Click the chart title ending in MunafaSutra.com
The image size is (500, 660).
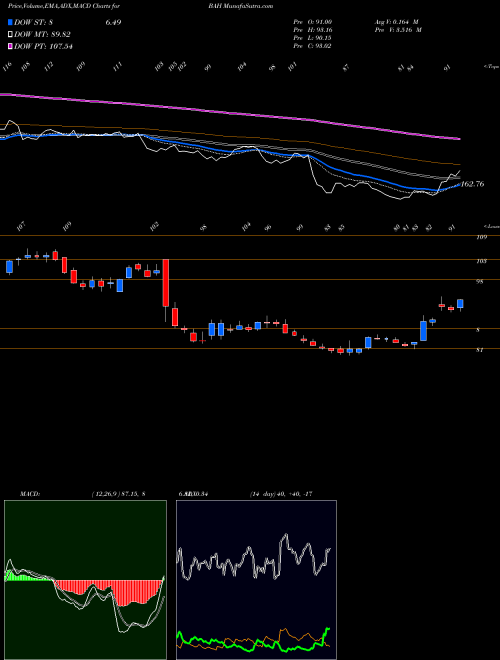point(141,6)
